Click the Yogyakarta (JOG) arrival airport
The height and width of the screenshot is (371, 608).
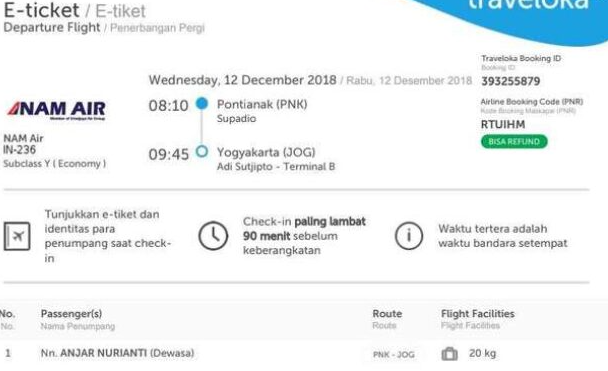point(266,152)
